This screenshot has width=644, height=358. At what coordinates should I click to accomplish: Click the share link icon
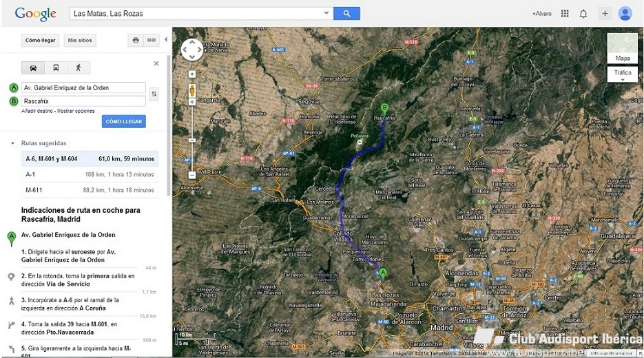[152, 41]
